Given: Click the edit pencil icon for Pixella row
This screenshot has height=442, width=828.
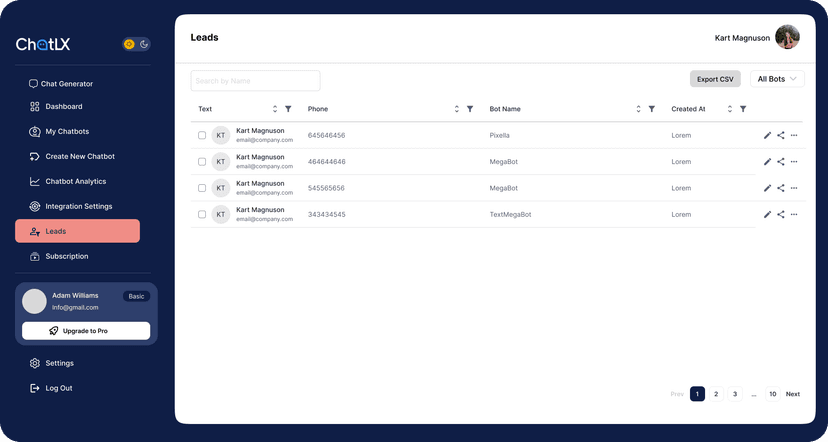Looking at the screenshot, I should point(767,135).
